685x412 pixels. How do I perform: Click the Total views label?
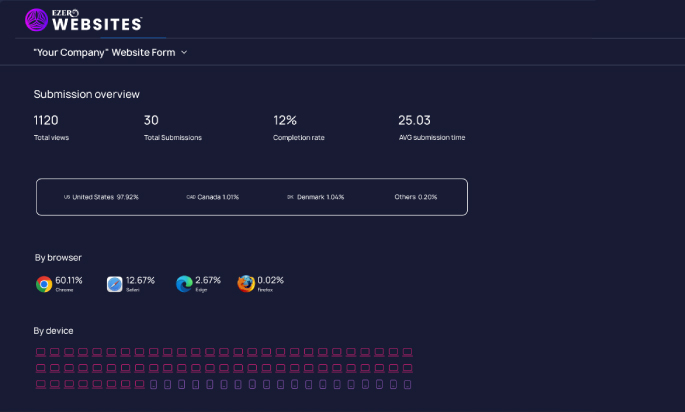51,138
